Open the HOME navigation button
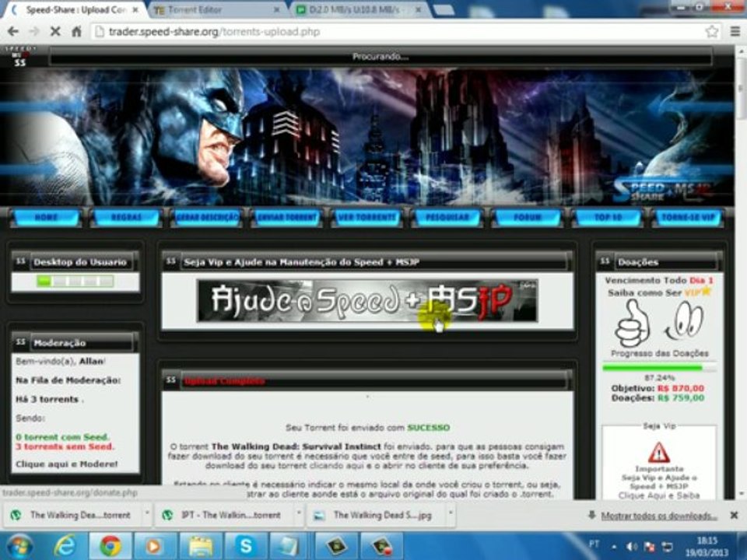Viewport: 747px width, 560px height. point(46,217)
